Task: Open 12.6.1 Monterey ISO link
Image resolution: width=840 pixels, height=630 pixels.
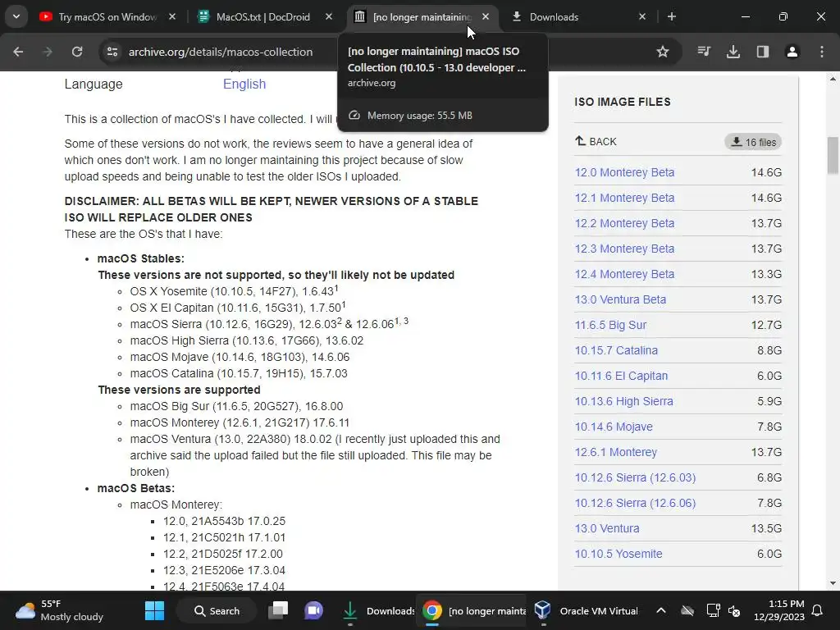Action: point(615,452)
